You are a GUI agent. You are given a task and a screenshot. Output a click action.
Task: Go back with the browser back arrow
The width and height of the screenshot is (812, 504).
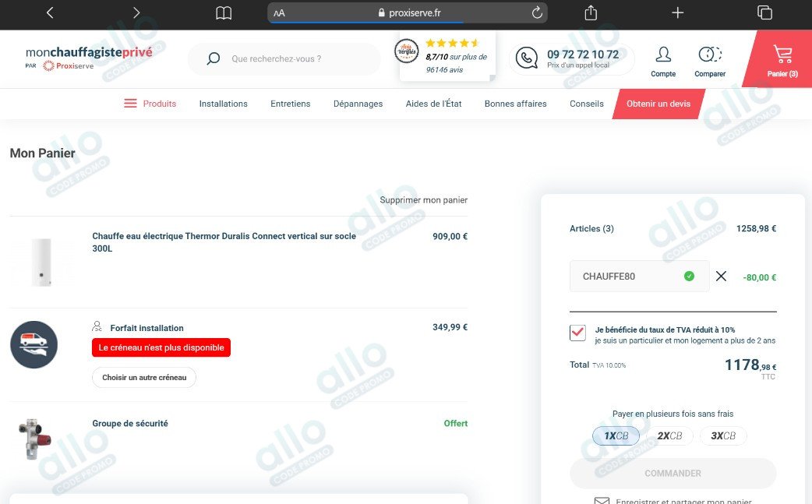tap(50, 12)
